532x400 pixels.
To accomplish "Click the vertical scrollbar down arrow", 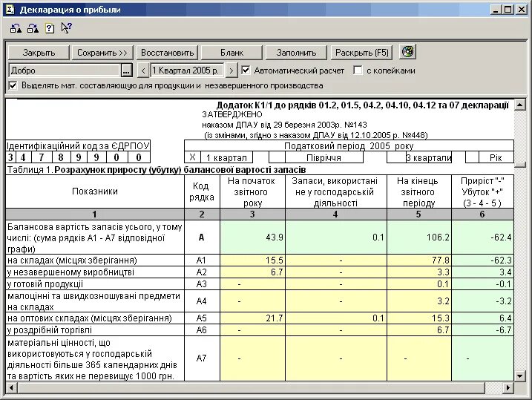I will [x=520, y=376].
